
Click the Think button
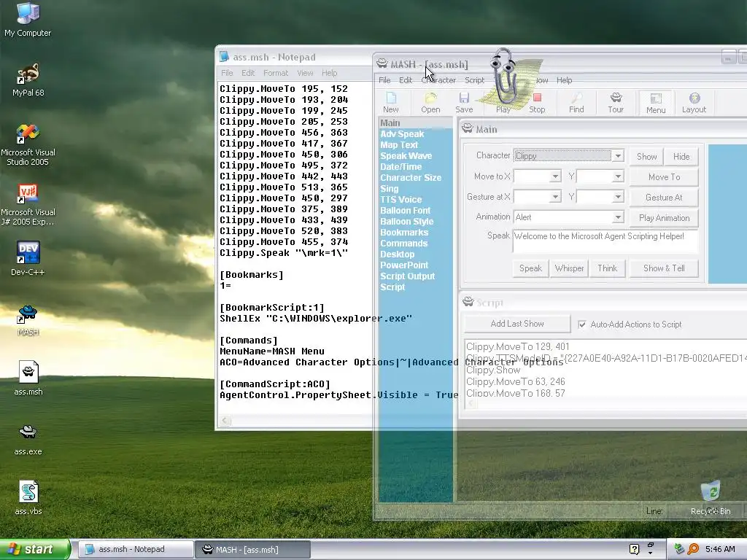tap(608, 268)
